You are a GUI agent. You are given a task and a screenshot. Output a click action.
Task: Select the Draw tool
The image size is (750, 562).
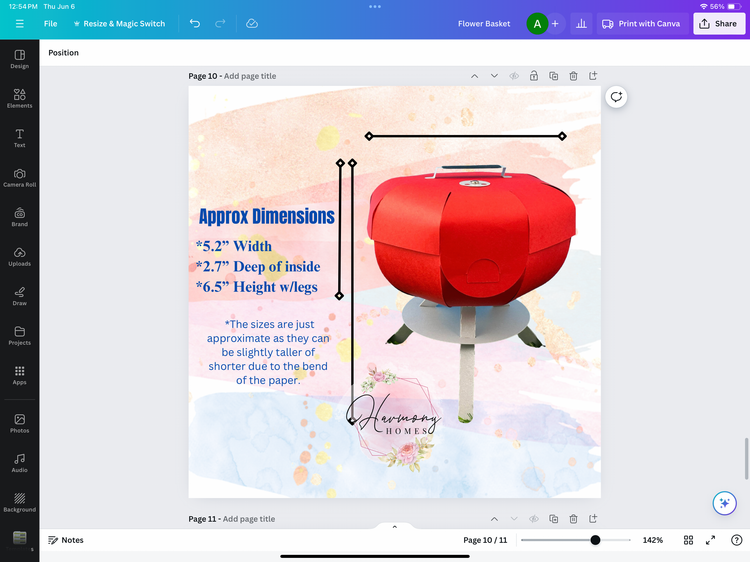pyautogui.click(x=19, y=295)
